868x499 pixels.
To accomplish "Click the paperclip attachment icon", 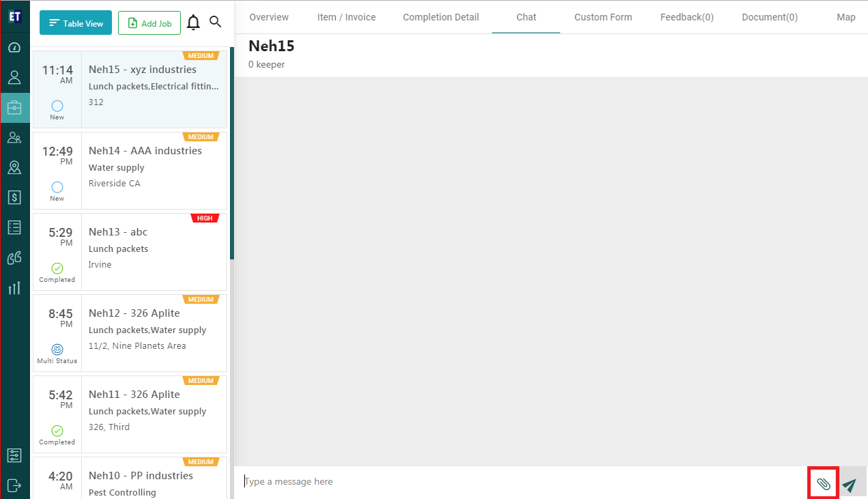I will point(824,483).
